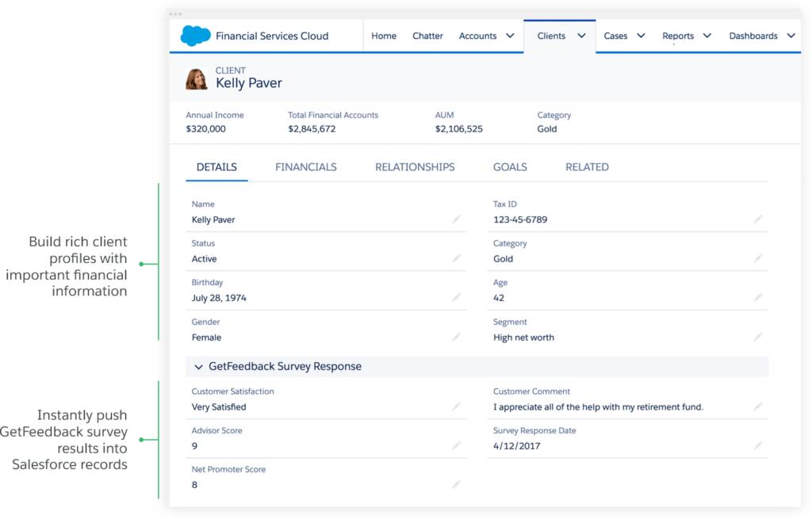
Task: Click the Very Satisfied value
Action: 219,406
